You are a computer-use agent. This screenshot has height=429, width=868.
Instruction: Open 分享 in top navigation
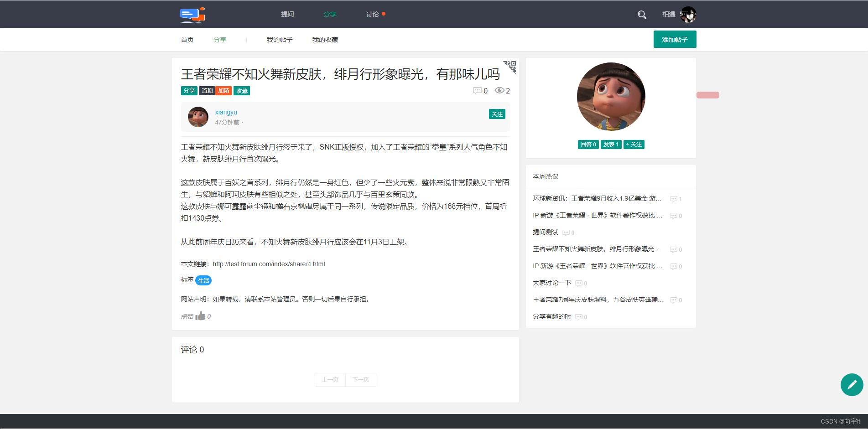[330, 14]
